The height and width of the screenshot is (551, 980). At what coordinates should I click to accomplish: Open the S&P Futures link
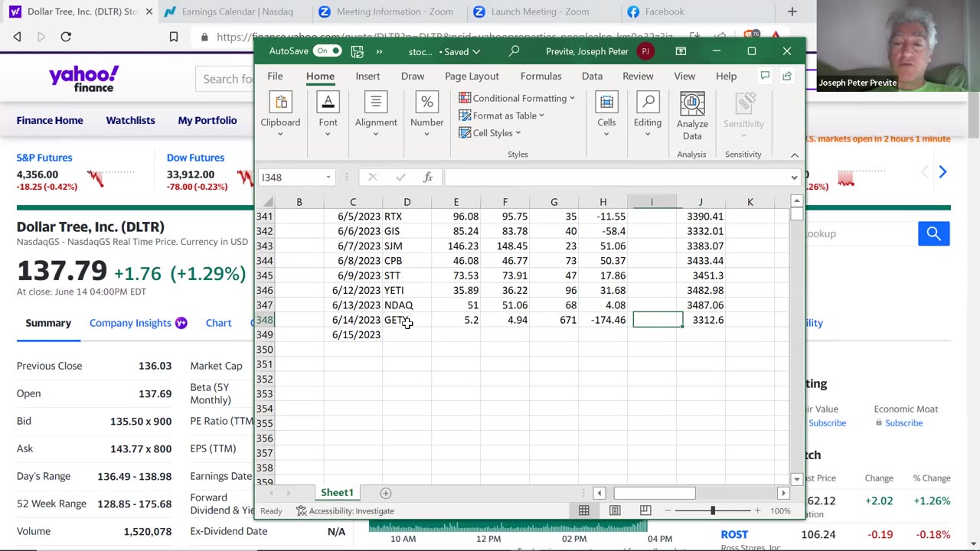(x=44, y=158)
